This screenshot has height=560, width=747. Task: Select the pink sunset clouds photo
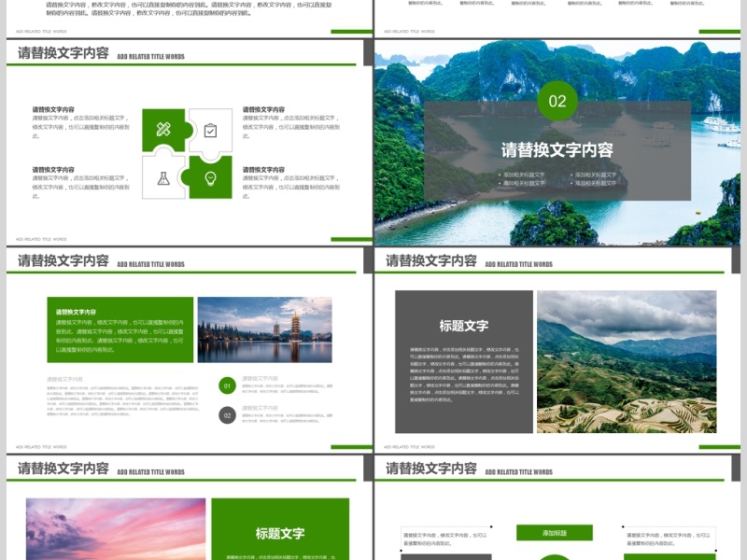(116, 528)
